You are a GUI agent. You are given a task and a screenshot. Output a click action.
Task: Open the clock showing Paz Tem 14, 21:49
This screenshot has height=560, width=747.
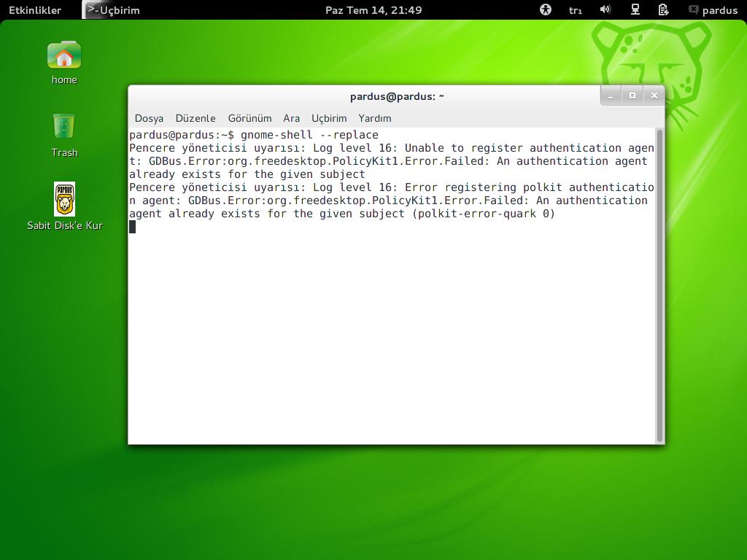click(373, 10)
